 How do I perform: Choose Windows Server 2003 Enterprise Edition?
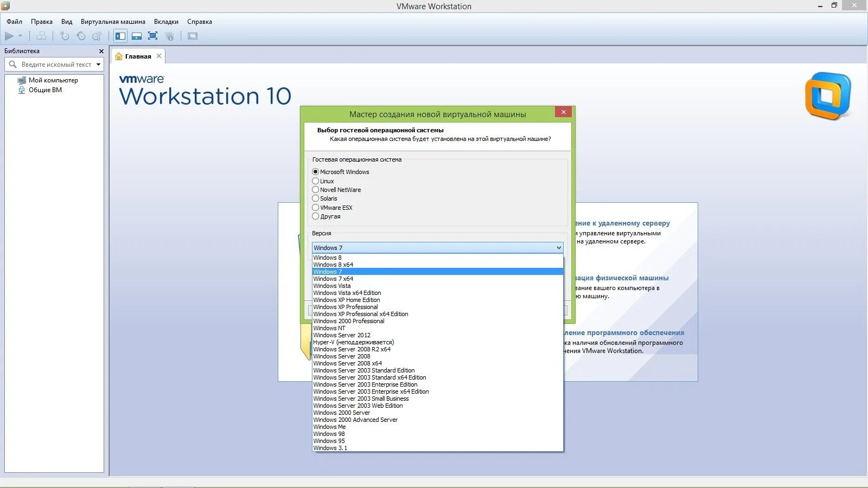click(x=437, y=384)
